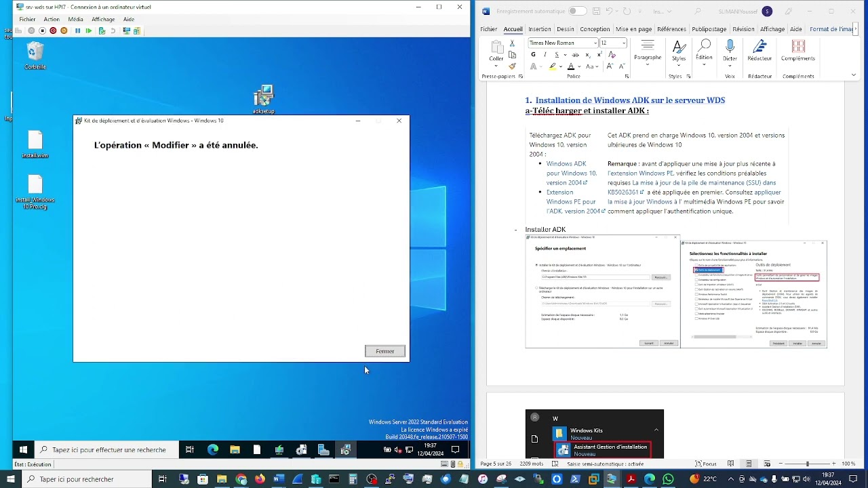
Task: Follow the Extension Windows PE link
Action: 575,201
